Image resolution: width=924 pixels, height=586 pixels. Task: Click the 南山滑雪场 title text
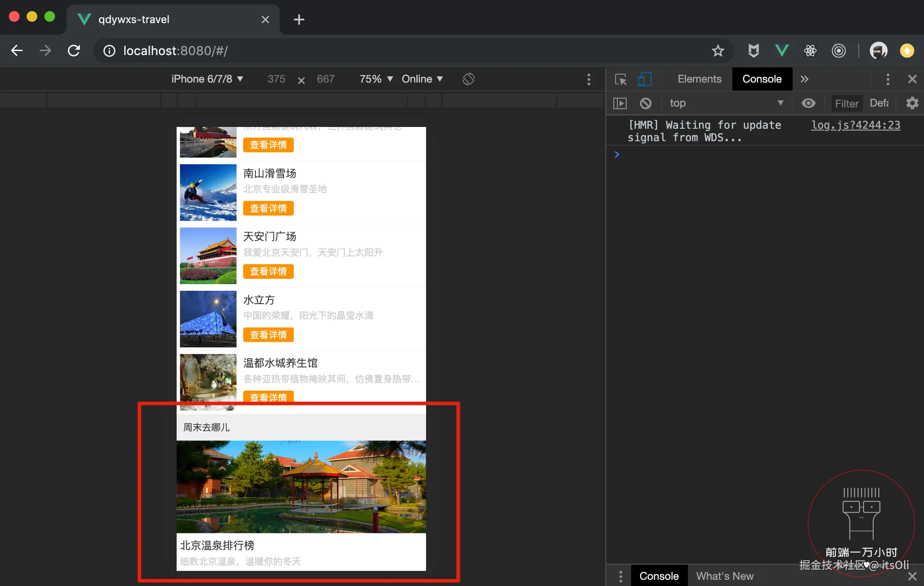(x=270, y=173)
